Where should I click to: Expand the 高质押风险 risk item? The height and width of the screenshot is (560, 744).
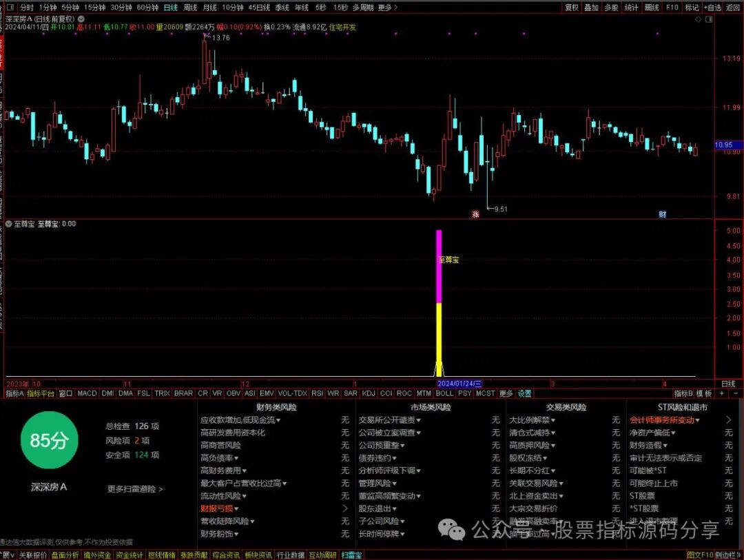tap(532, 445)
